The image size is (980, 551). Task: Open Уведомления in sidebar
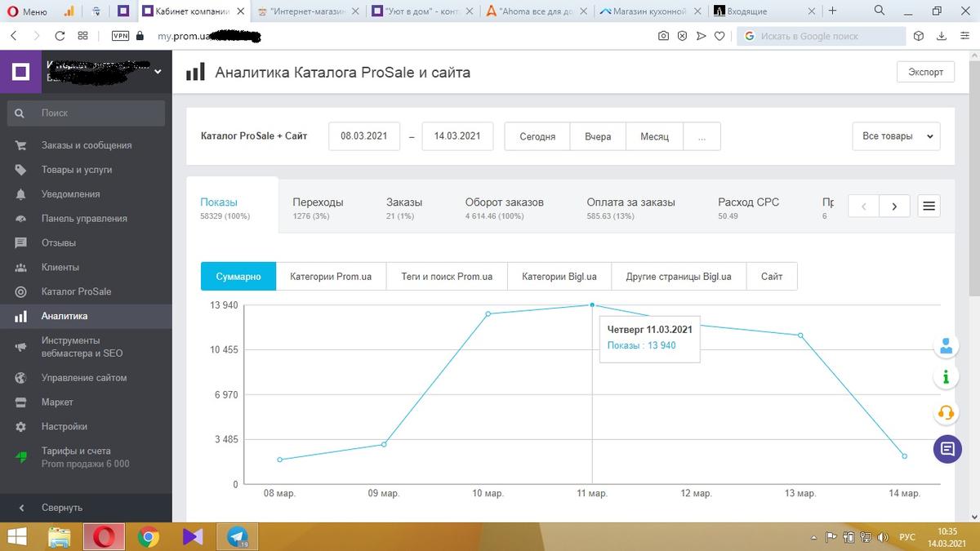[87, 194]
